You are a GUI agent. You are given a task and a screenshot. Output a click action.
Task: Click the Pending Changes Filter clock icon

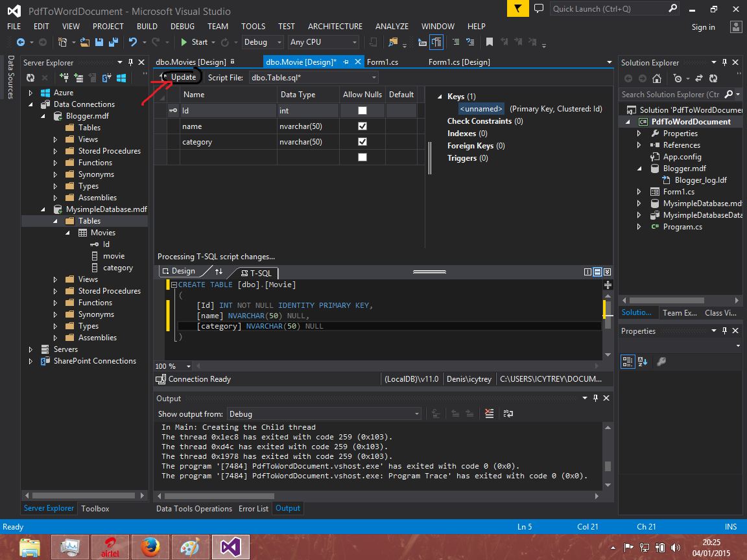tap(678, 78)
